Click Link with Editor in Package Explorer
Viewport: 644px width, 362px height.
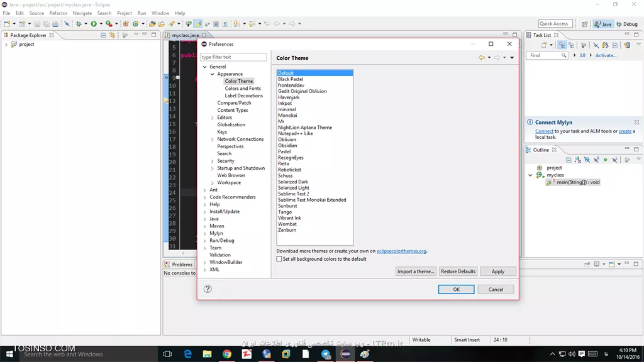(x=112, y=35)
